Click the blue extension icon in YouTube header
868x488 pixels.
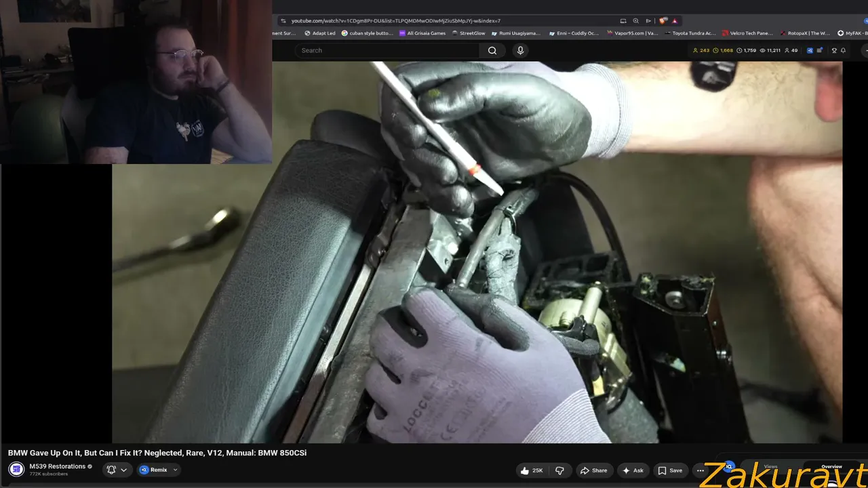coord(810,50)
